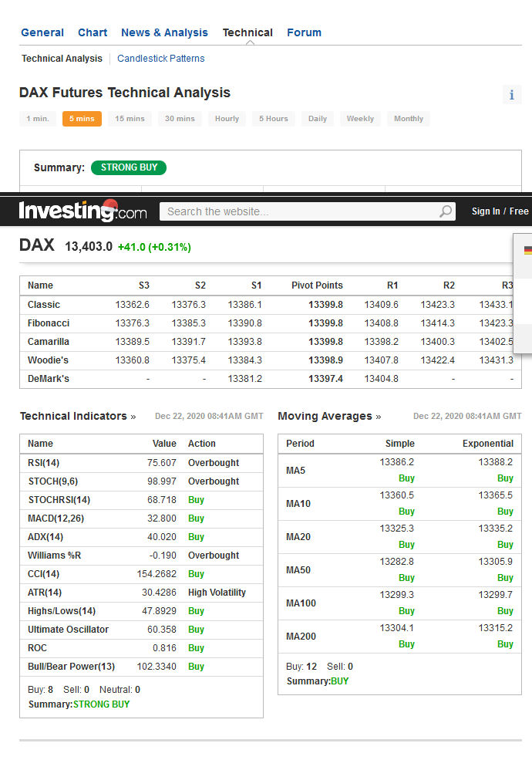Viewport: 532px width, 760px height.
Task: Click the Summary:STRONG BUY indicators text
Action: 79,704
